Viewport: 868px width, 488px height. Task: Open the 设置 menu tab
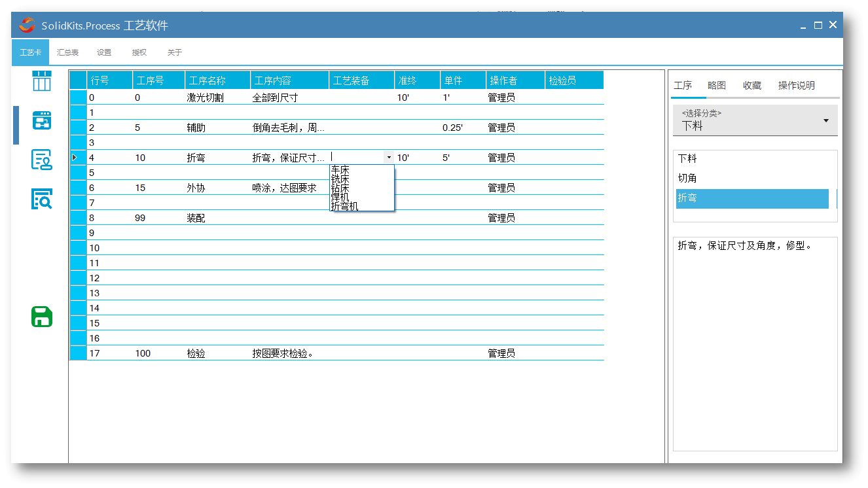pos(104,52)
